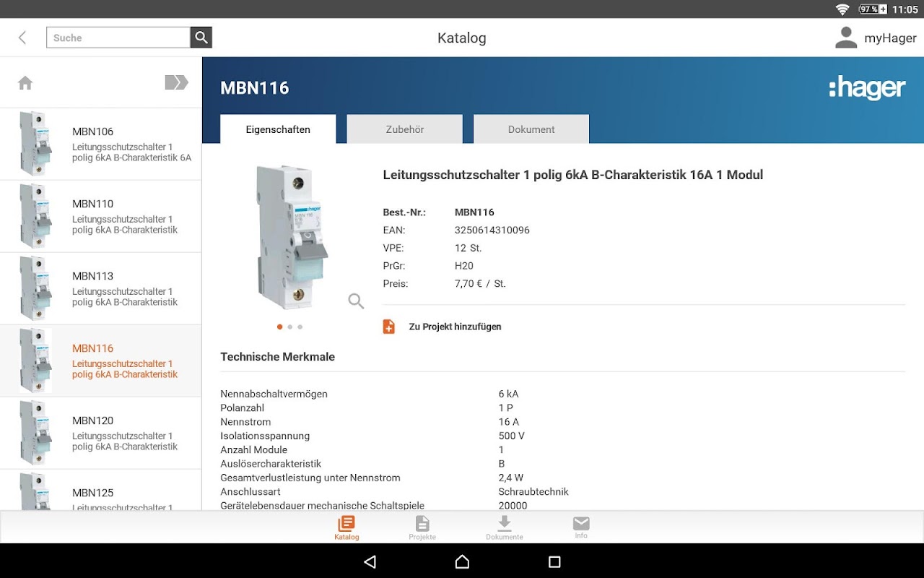Open the Info envelope tab

pyautogui.click(x=581, y=527)
